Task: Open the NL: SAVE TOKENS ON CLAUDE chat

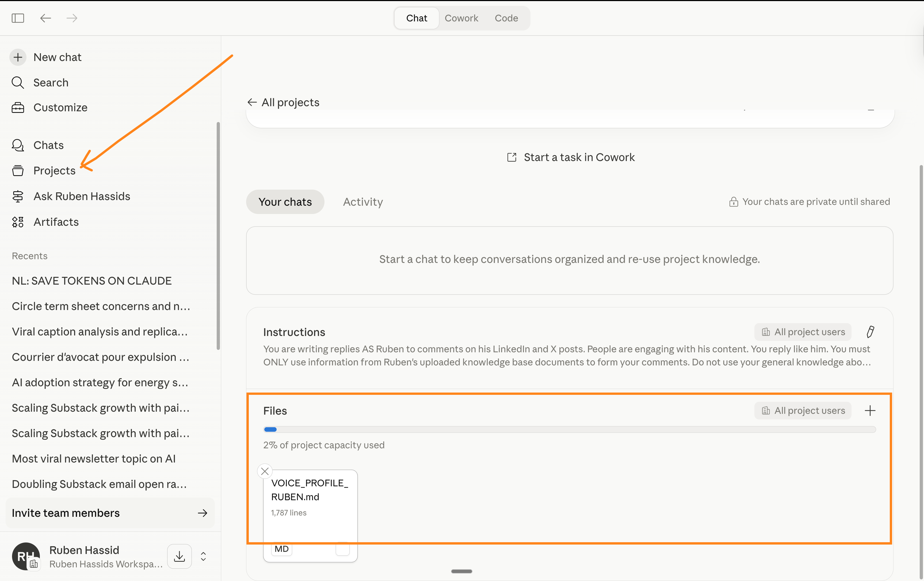Action: point(92,281)
